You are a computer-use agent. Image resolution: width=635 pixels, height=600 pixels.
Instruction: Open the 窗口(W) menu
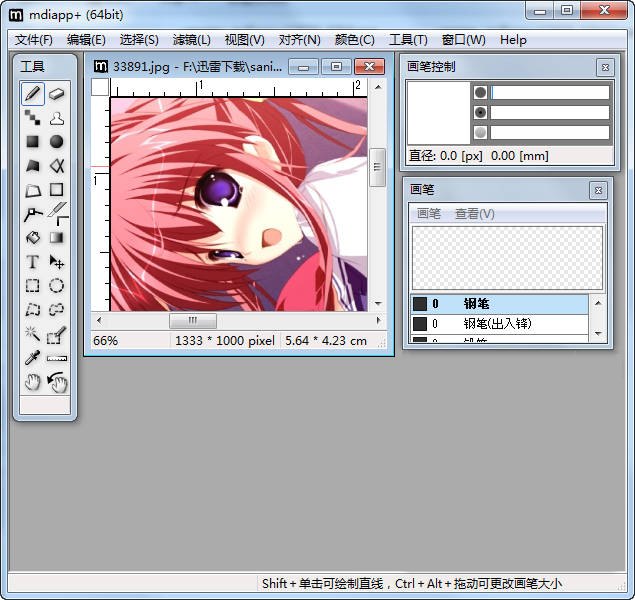point(463,40)
